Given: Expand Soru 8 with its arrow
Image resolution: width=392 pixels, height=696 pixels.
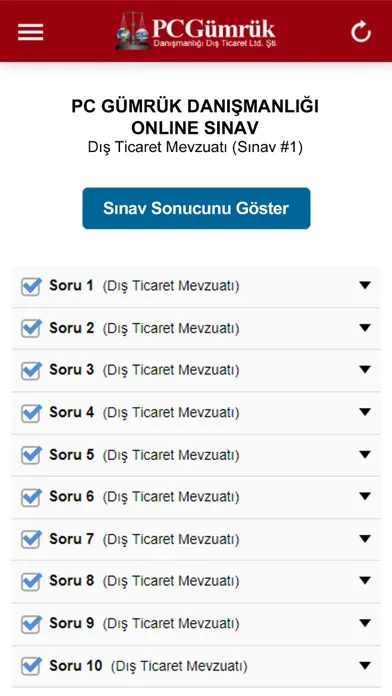Looking at the screenshot, I should [365, 581].
